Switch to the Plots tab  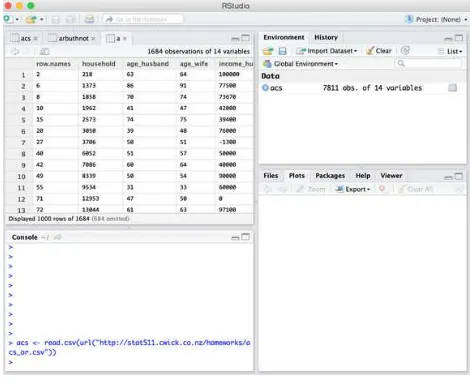pos(297,176)
